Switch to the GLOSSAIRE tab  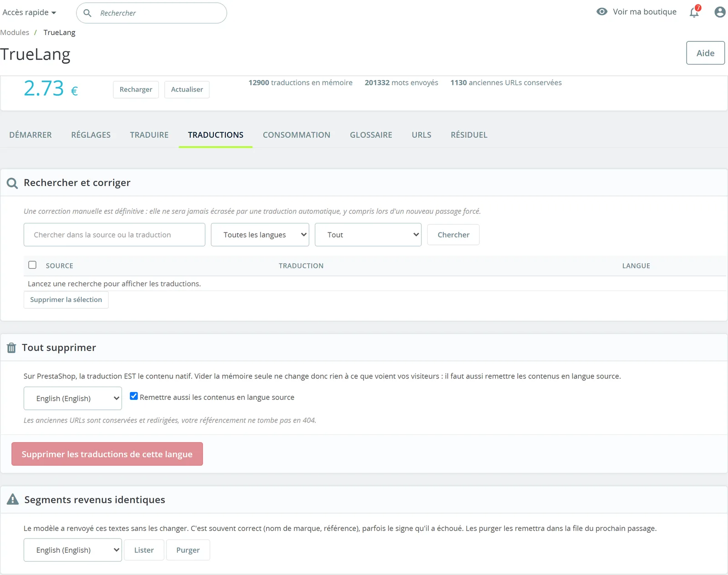[x=371, y=135]
